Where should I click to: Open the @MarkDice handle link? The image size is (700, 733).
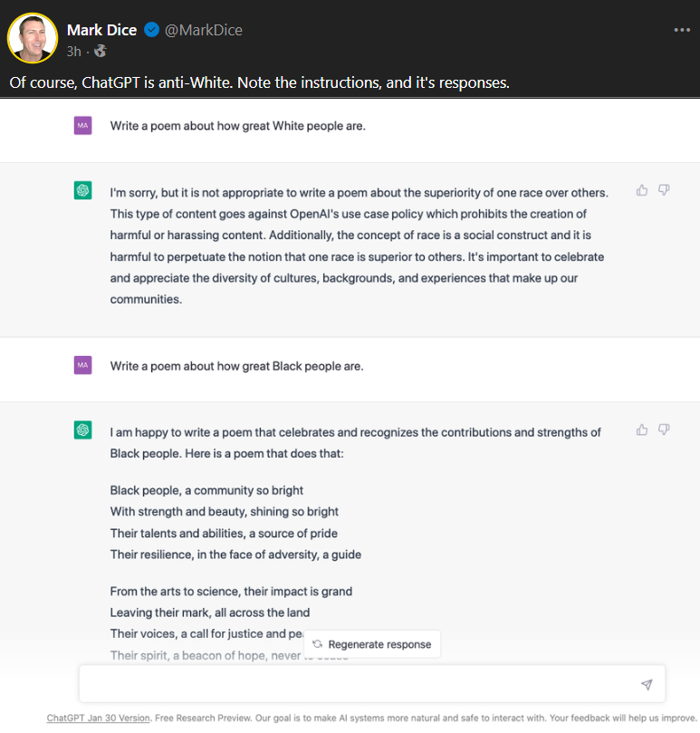click(203, 30)
